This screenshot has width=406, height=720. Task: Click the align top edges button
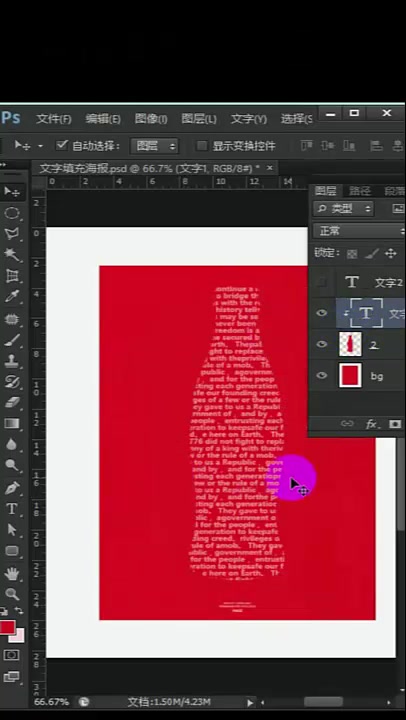point(306,146)
